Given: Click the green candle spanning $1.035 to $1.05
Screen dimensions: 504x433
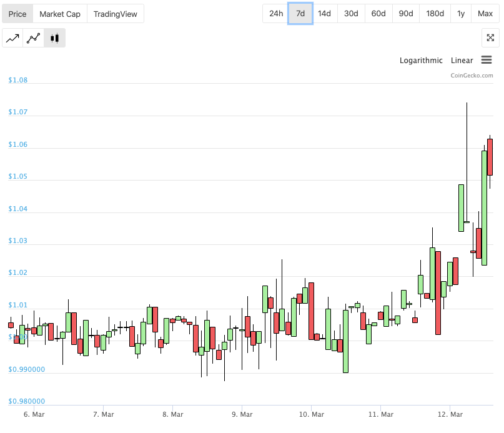Looking at the screenshot, I should pos(461,208).
